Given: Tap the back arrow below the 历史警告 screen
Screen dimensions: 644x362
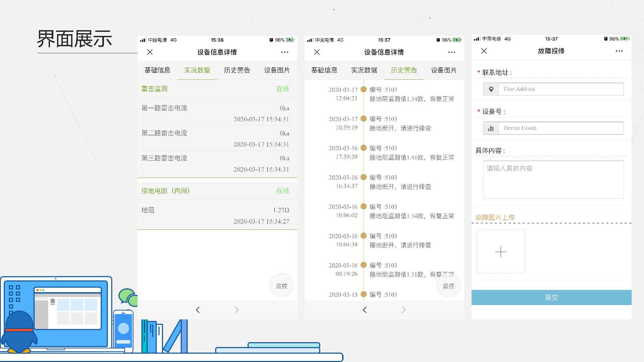Looking at the screenshot, I should pos(365,310).
